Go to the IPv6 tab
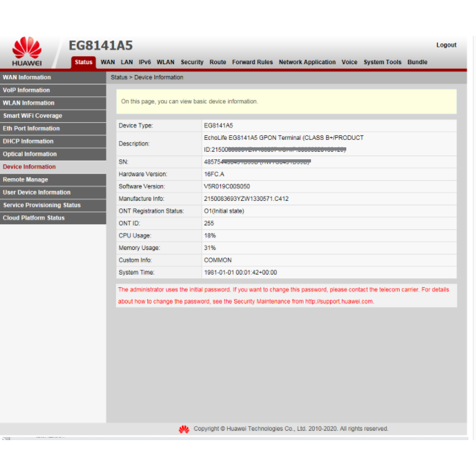 point(145,62)
